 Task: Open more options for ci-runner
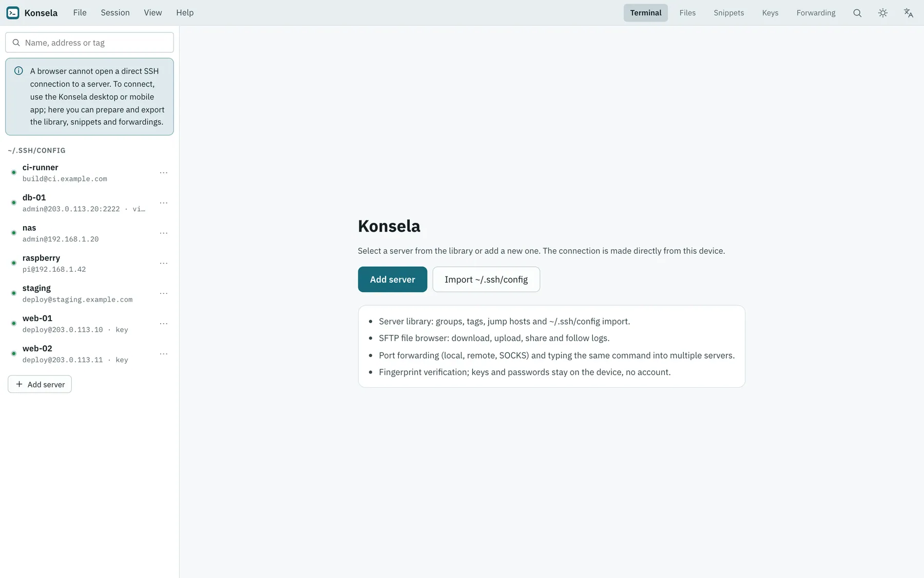(164, 173)
